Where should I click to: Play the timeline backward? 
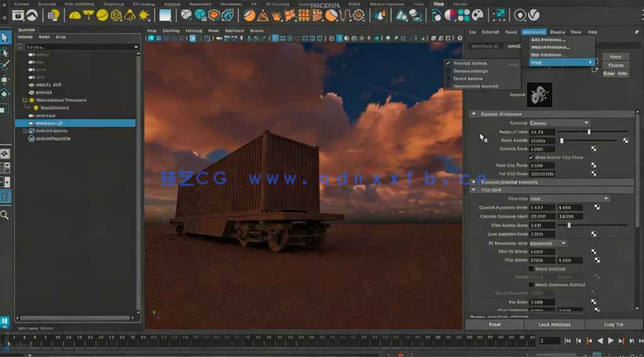click(600, 341)
